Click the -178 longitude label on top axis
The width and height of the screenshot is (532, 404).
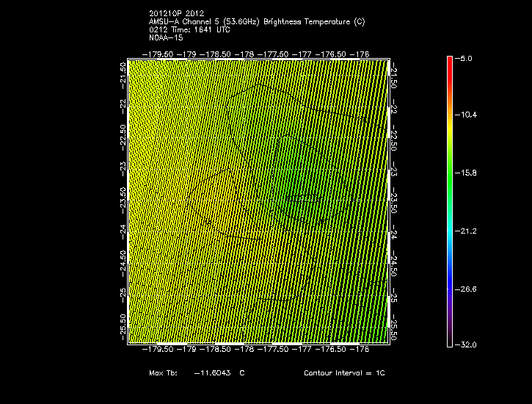pyautogui.click(x=247, y=54)
